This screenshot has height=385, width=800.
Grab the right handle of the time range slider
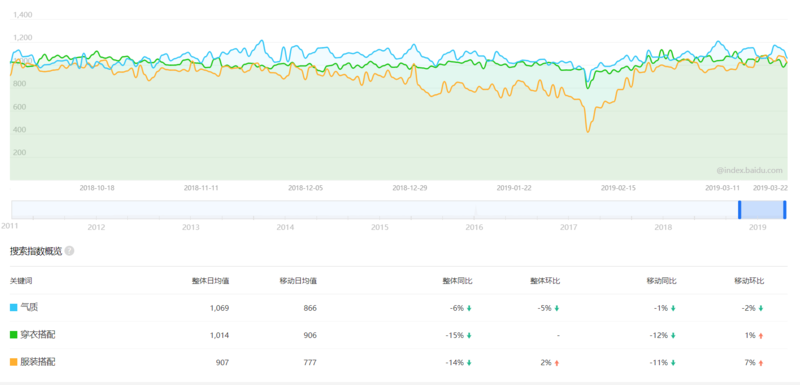(x=785, y=210)
